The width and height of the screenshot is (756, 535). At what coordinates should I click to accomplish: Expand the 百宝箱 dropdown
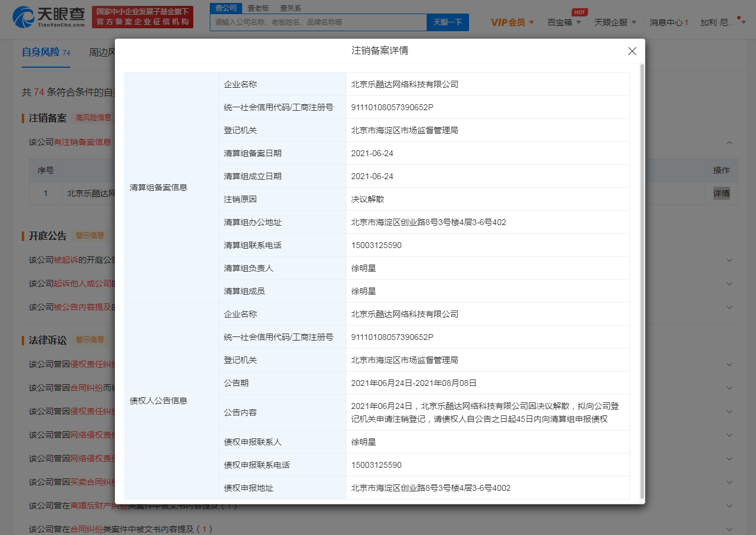(564, 22)
